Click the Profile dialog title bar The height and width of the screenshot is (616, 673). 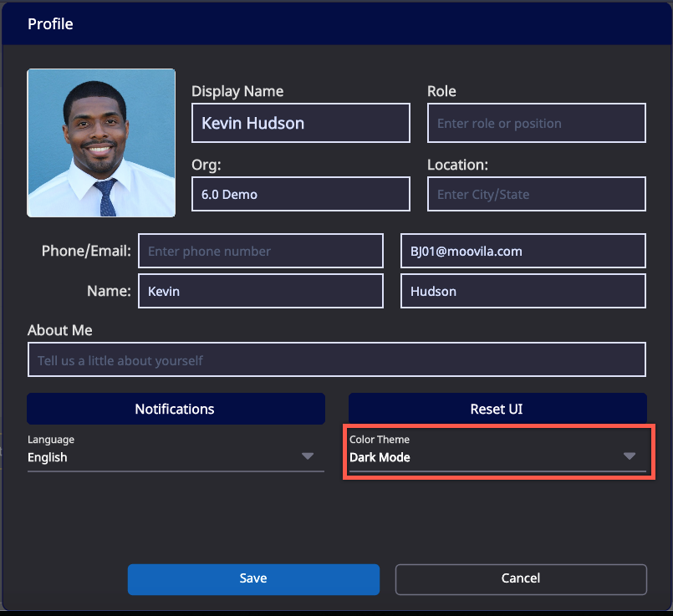pyautogui.click(x=336, y=24)
